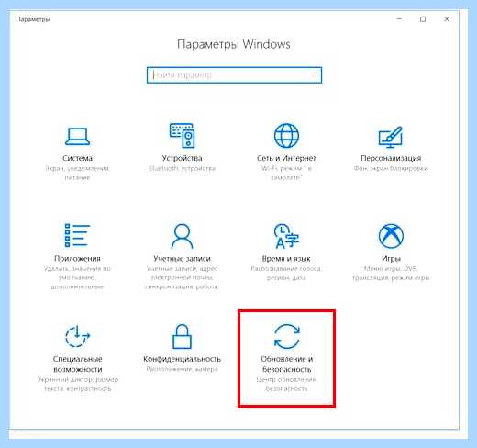Image resolution: width=477 pixels, height=448 pixels.
Task: Minimize the Параметры window
Action: [x=399, y=19]
